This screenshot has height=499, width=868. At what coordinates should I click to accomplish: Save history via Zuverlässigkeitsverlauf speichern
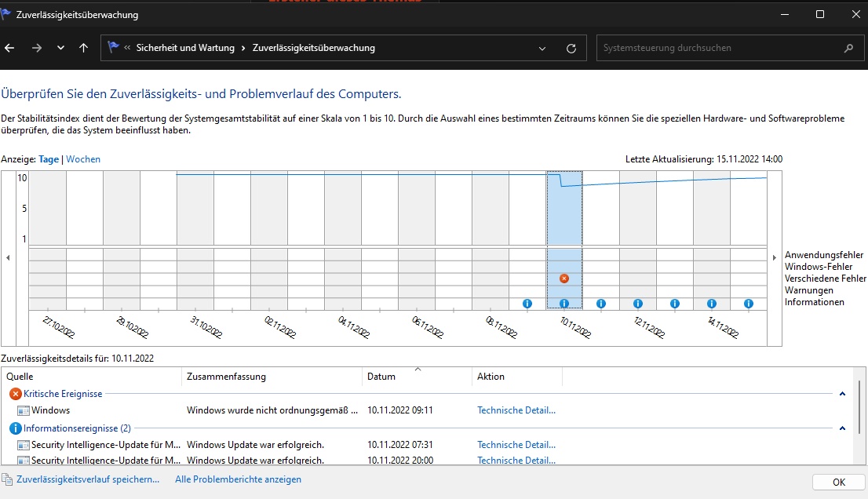pyautogui.click(x=88, y=479)
